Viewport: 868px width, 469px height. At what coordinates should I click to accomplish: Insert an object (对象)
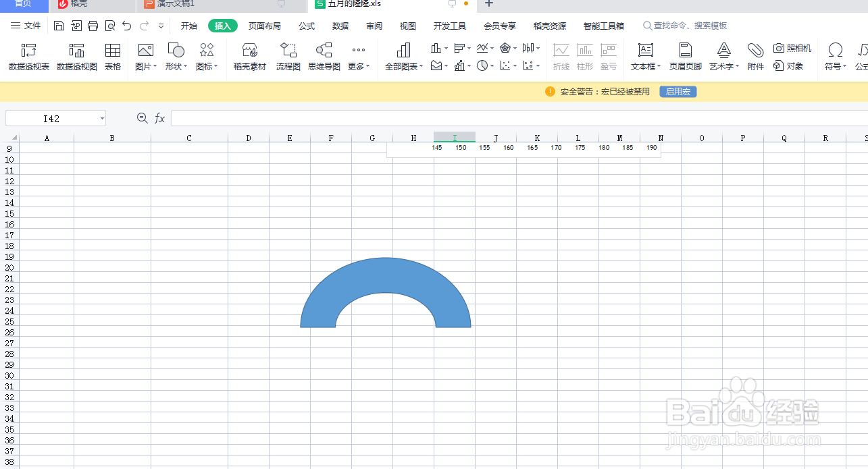(788, 66)
